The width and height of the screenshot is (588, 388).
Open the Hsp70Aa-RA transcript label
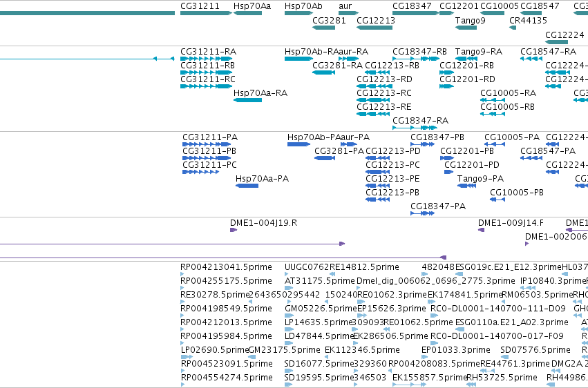pos(260,93)
